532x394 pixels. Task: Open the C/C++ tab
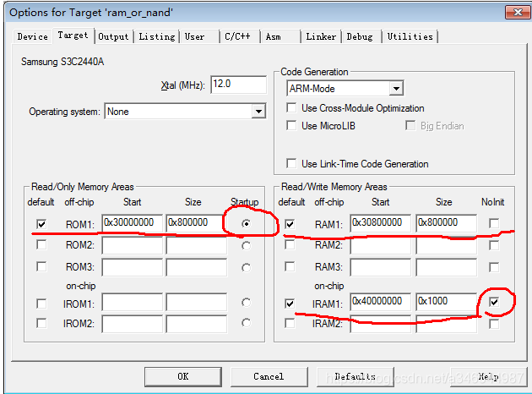coord(240,36)
